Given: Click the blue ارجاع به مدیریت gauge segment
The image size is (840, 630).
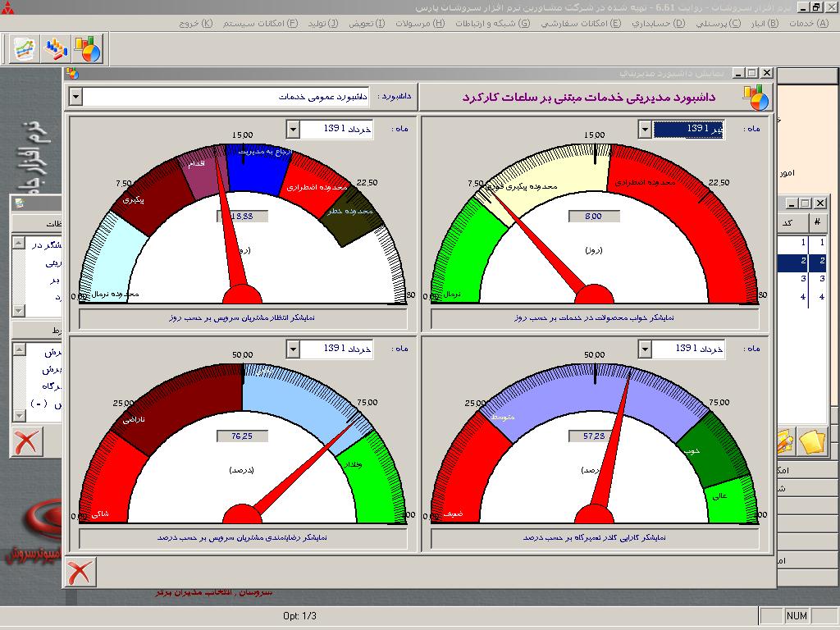Looking at the screenshot, I should [x=258, y=167].
